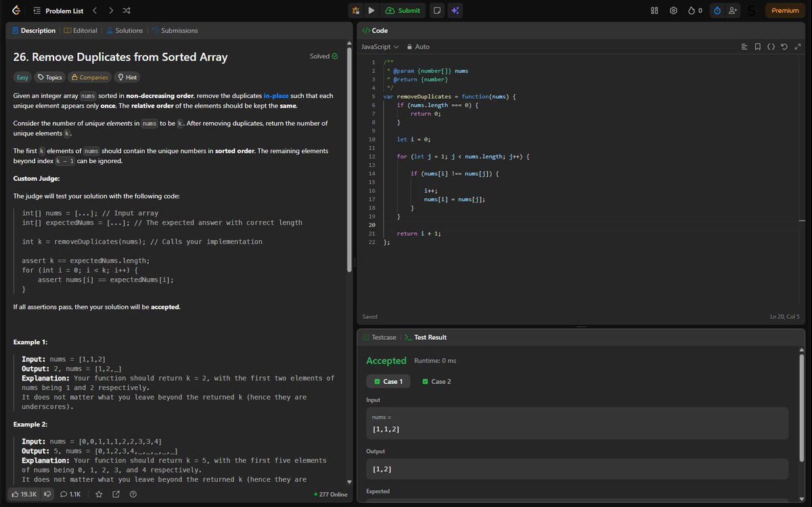Click the Premium button
812x507 pixels.
(785, 10)
